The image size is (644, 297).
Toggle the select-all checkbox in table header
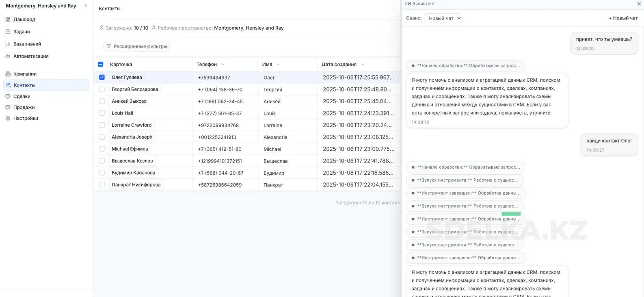(x=101, y=65)
